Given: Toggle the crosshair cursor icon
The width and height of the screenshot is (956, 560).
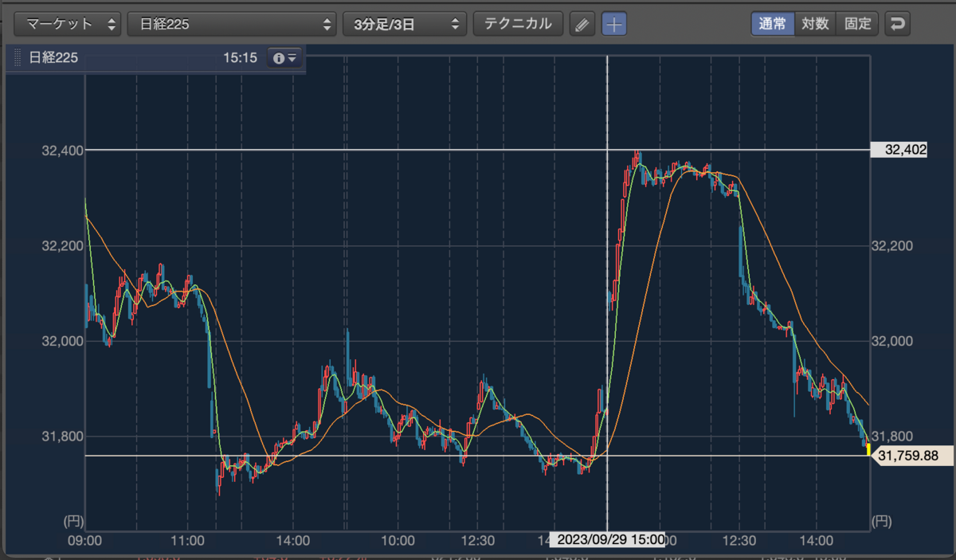Looking at the screenshot, I should click(613, 24).
